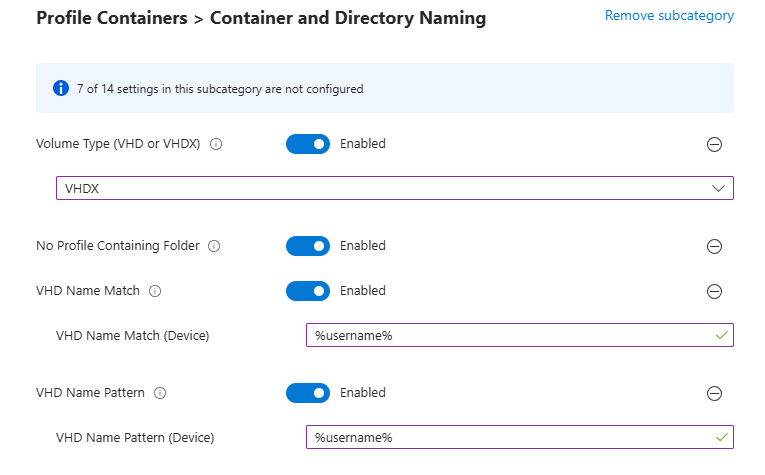The image size is (765, 475).
Task: Click the blue info icon in the notification banner
Action: (59, 88)
